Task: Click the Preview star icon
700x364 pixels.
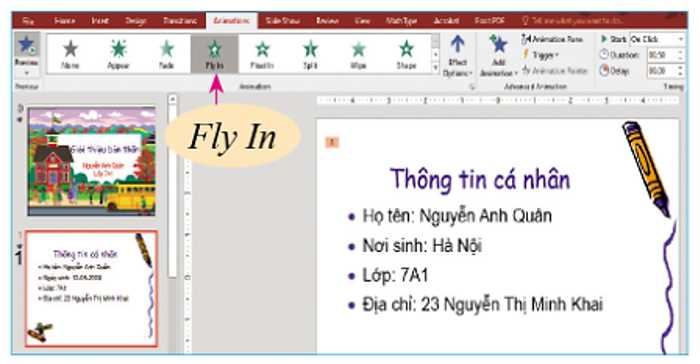Action: (x=26, y=45)
